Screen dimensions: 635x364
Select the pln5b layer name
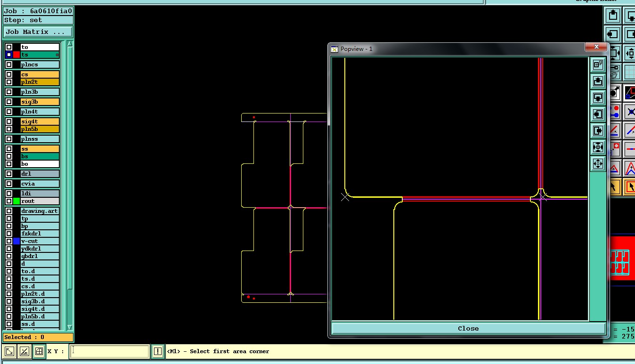coord(40,129)
